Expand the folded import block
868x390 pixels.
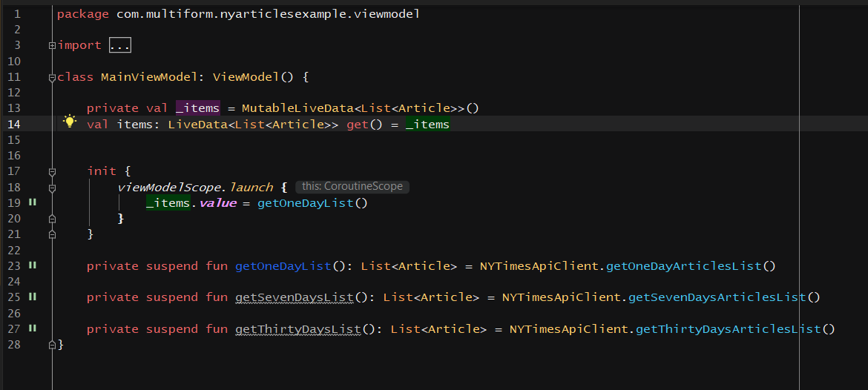[52, 45]
